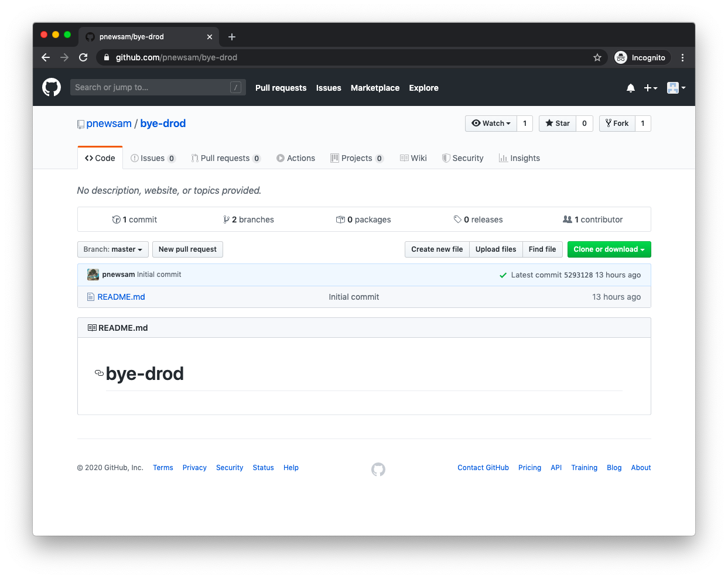Open a new browser tab with the plus

232,37
